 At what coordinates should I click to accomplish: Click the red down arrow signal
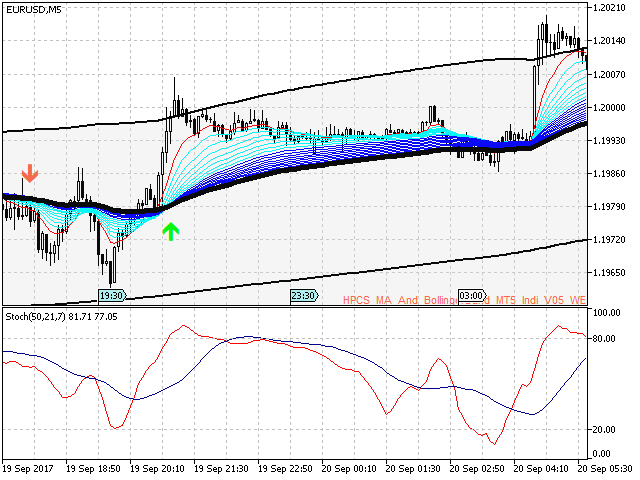(30, 173)
